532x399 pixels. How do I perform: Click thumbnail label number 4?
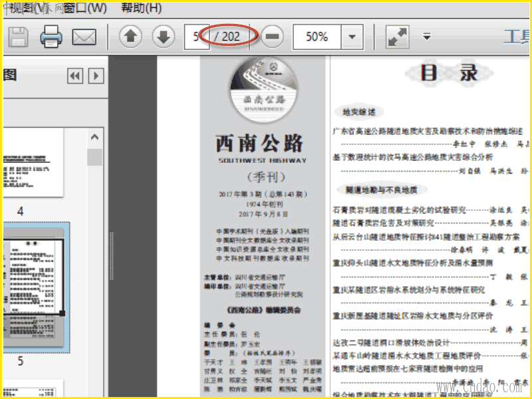coord(21,211)
